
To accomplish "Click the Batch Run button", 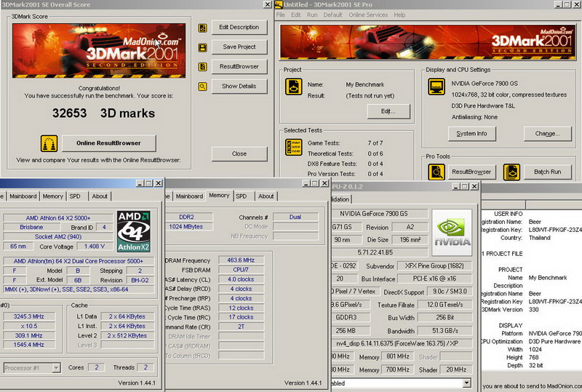I will 548,172.
